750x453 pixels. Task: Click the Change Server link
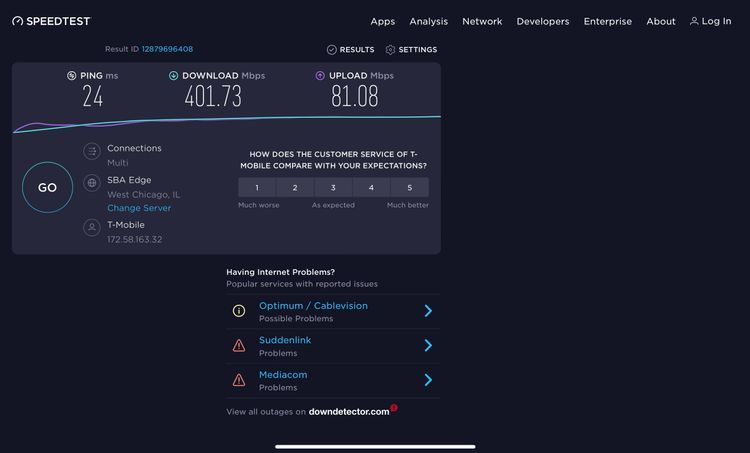click(x=139, y=208)
